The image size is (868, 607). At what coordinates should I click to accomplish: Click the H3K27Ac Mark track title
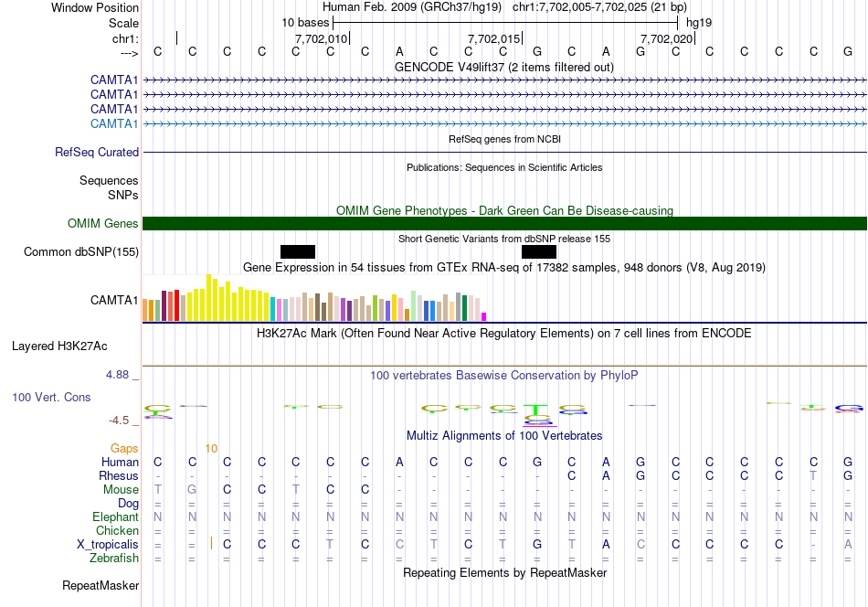(x=504, y=334)
